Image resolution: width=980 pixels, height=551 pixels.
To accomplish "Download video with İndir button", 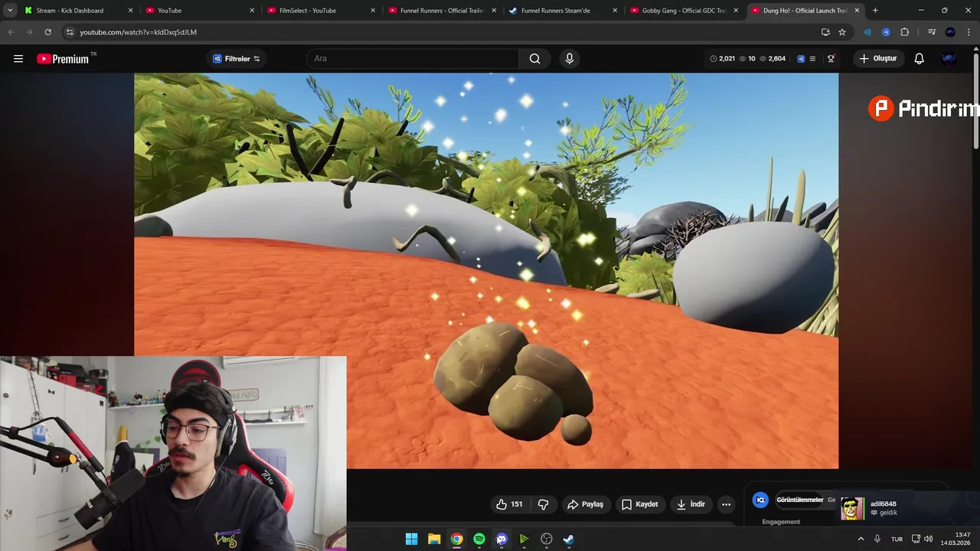I will pyautogui.click(x=691, y=504).
